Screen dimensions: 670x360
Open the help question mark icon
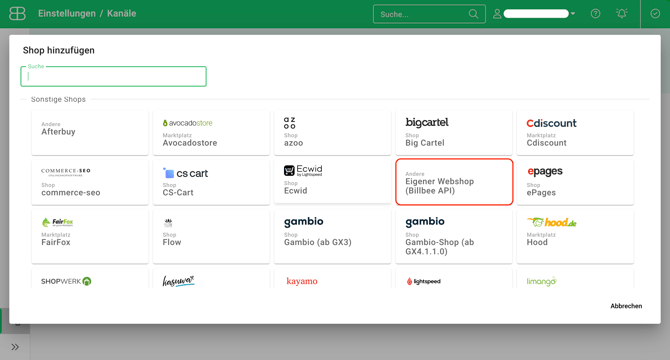(x=595, y=14)
